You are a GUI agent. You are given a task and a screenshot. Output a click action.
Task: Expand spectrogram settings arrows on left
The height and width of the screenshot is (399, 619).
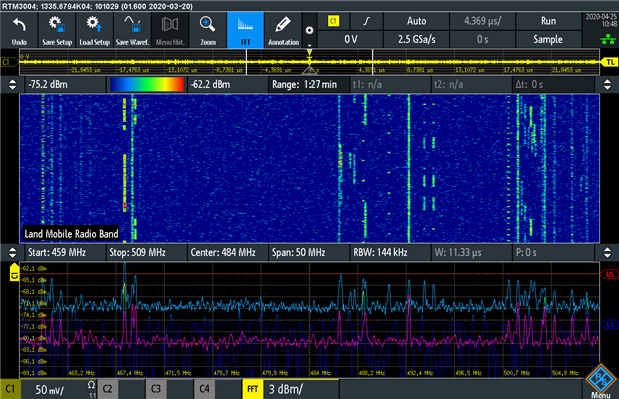pos(12,84)
